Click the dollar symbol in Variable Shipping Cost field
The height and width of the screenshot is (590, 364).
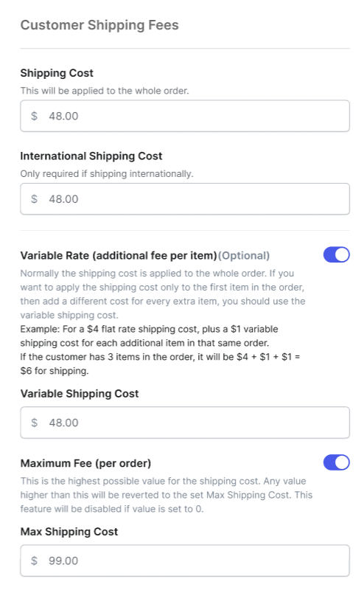[x=34, y=423]
